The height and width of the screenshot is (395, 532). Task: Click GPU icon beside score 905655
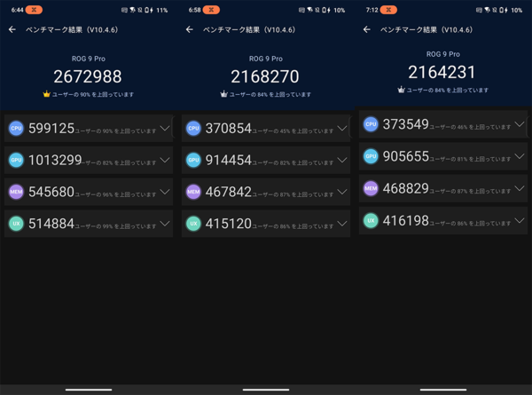click(371, 156)
